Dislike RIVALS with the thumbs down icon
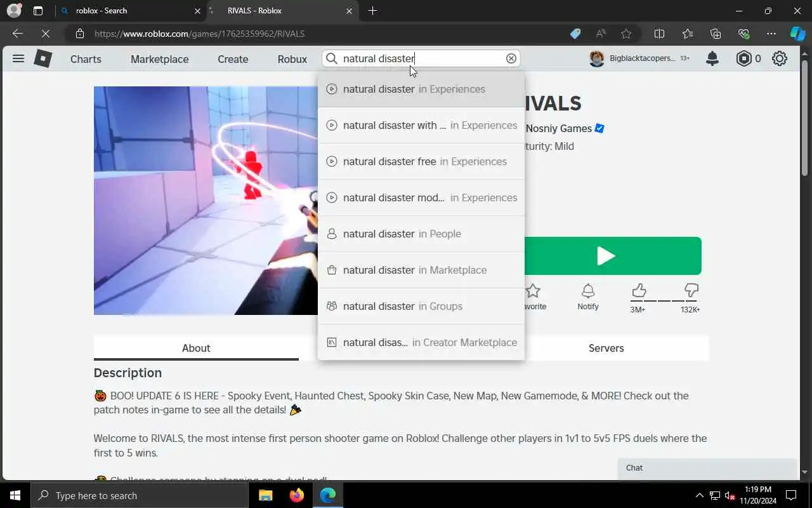 (x=691, y=291)
